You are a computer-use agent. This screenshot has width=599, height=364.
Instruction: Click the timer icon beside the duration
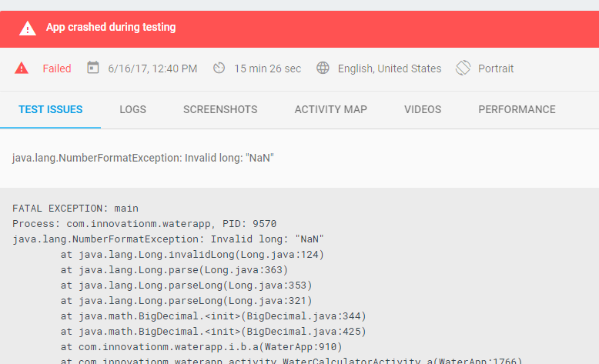coord(219,68)
